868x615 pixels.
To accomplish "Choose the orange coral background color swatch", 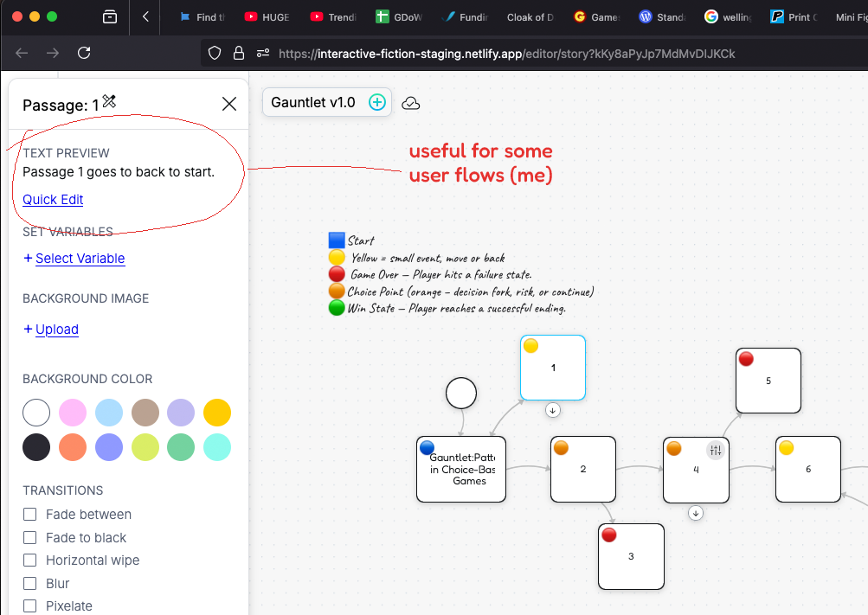I will [x=73, y=447].
